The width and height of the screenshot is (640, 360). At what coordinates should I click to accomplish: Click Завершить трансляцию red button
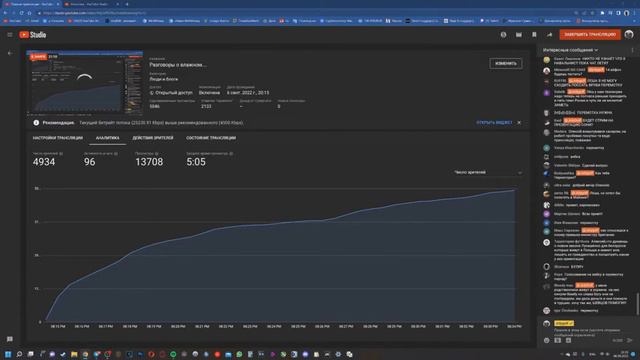click(x=590, y=35)
